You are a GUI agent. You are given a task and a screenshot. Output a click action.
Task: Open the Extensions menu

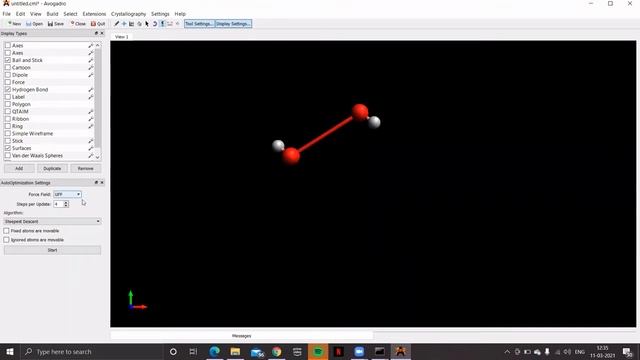point(94,14)
